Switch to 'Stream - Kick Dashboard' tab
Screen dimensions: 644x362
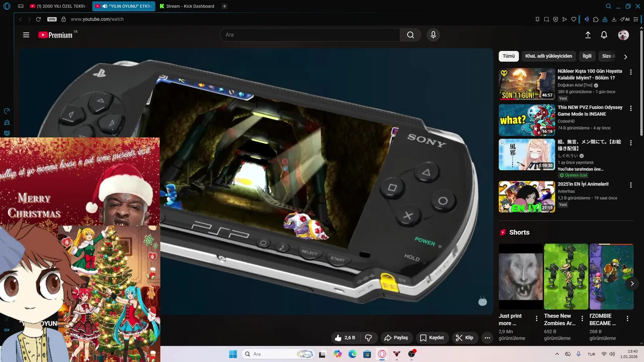pyautogui.click(x=187, y=6)
